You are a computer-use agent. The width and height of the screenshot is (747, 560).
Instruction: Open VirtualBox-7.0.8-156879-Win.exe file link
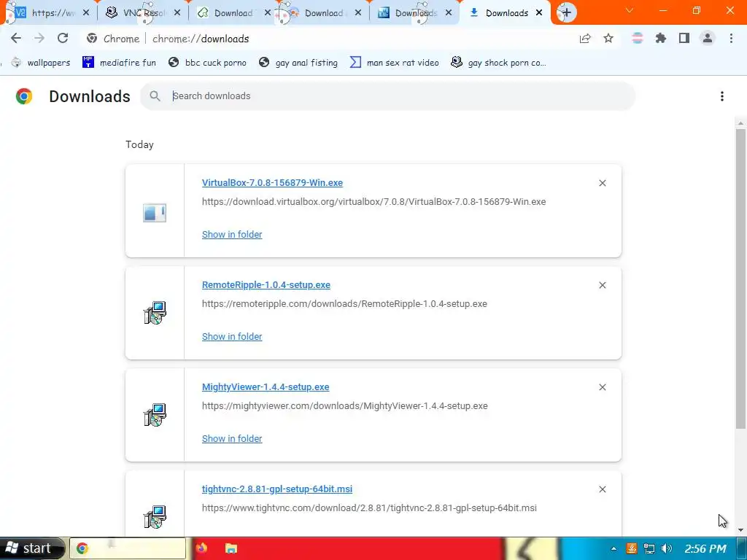click(272, 183)
